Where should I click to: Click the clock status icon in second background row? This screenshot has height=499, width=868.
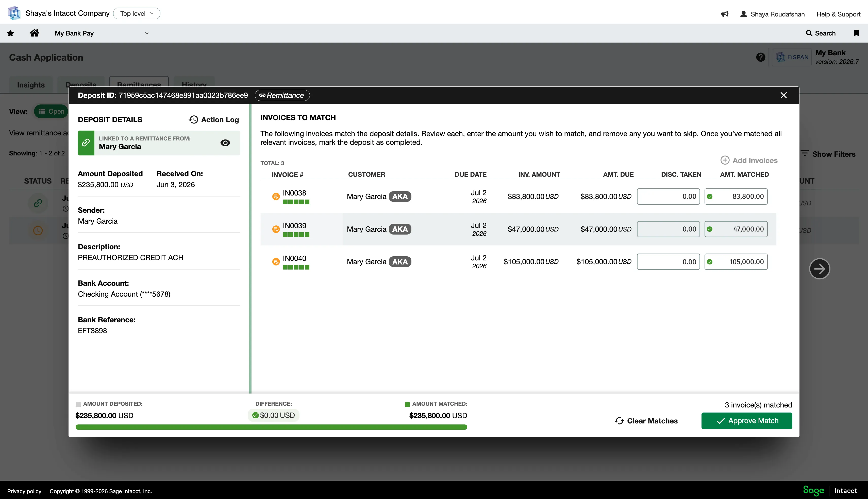[38, 230]
